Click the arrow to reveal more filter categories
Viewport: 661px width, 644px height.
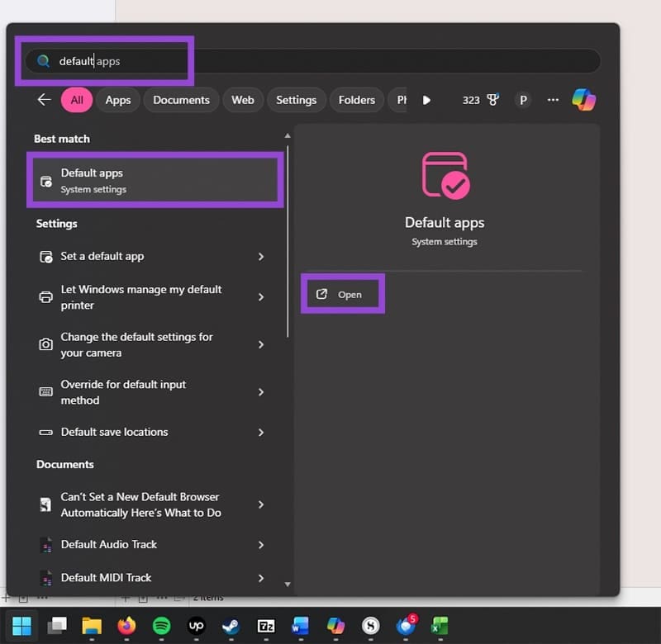click(x=426, y=99)
